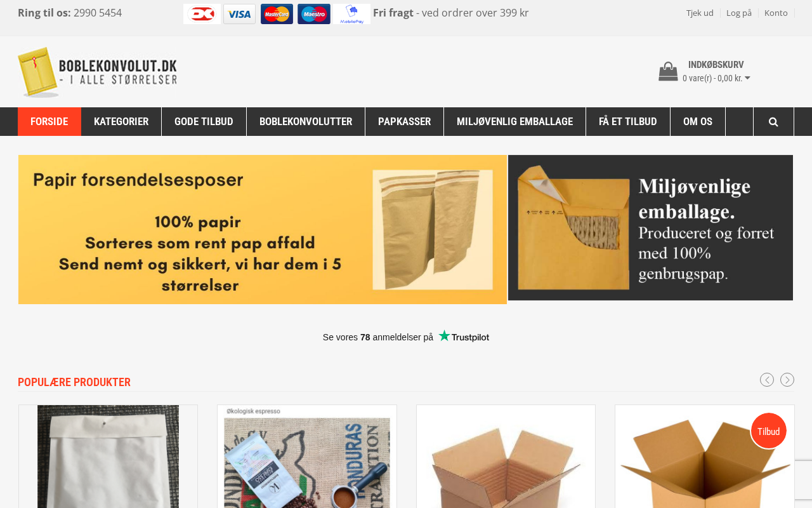Click the Maestro payment icon

click(x=314, y=14)
